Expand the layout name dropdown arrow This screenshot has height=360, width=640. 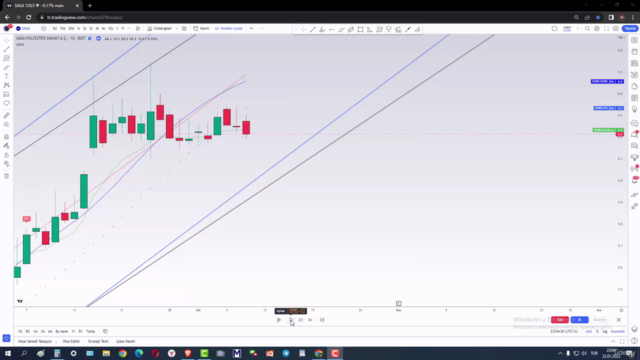click(x=578, y=29)
